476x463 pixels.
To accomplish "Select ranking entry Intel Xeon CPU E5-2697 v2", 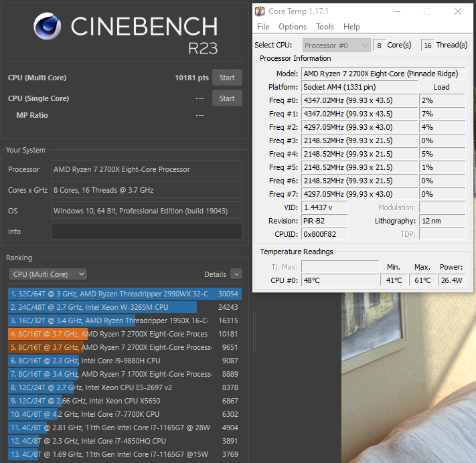I will point(125,387).
